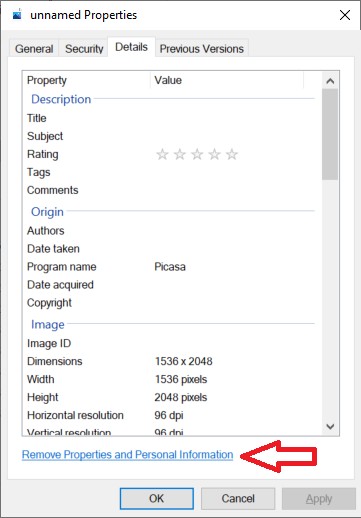Image resolution: width=361 pixels, height=518 pixels.
Task: Open Remove Properties and Personal Information link
Action: pos(127,455)
